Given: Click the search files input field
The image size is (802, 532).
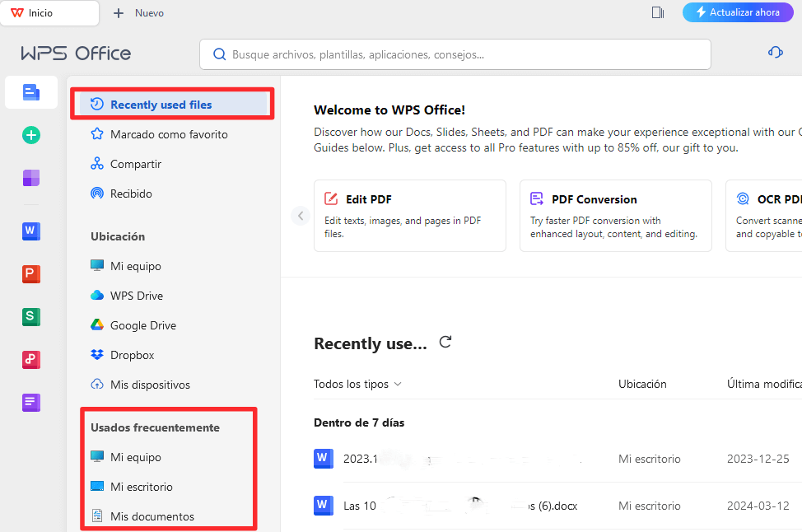Looking at the screenshot, I should (x=455, y=54).
